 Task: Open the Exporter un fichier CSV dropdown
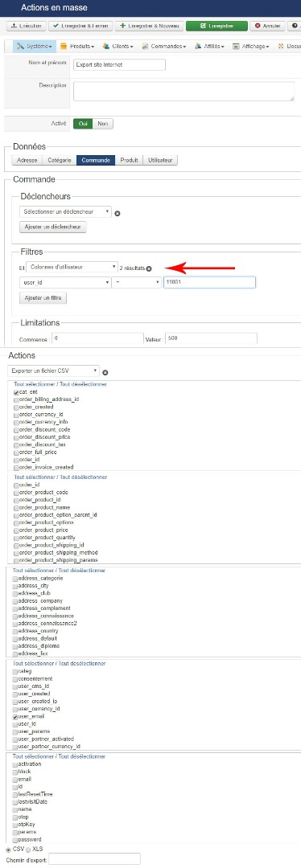(x=54, y=371)
